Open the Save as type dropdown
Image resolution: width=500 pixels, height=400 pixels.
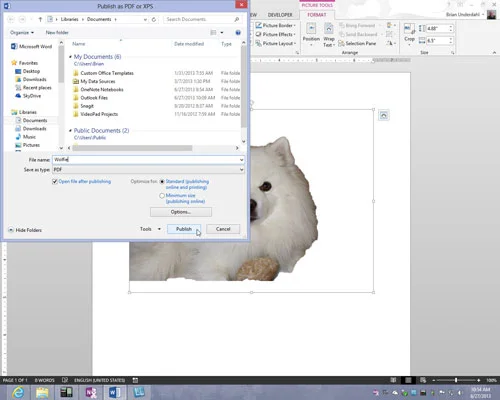(148, 170)
